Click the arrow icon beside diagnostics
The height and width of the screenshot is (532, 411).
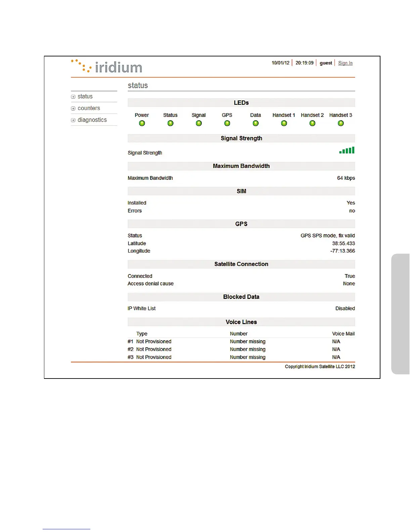click(x=73, y=120)
